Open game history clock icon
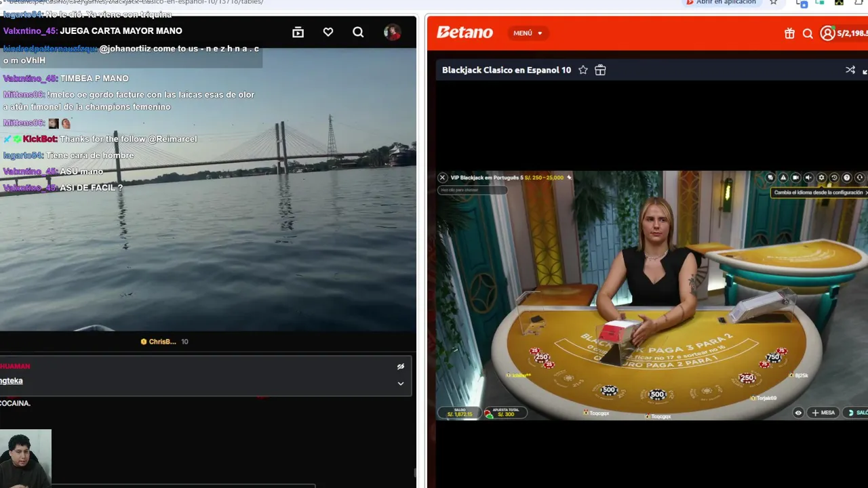 tap(834, 178)
